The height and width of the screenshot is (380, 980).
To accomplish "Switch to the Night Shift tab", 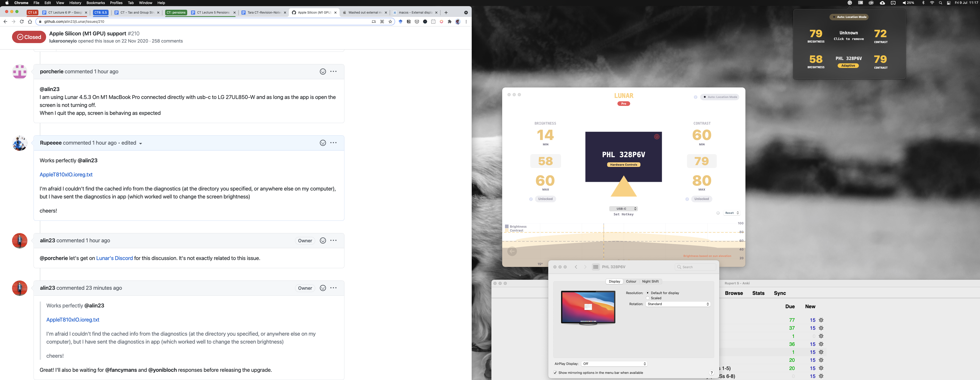I will pyautogui.click(x=650, y=281).
